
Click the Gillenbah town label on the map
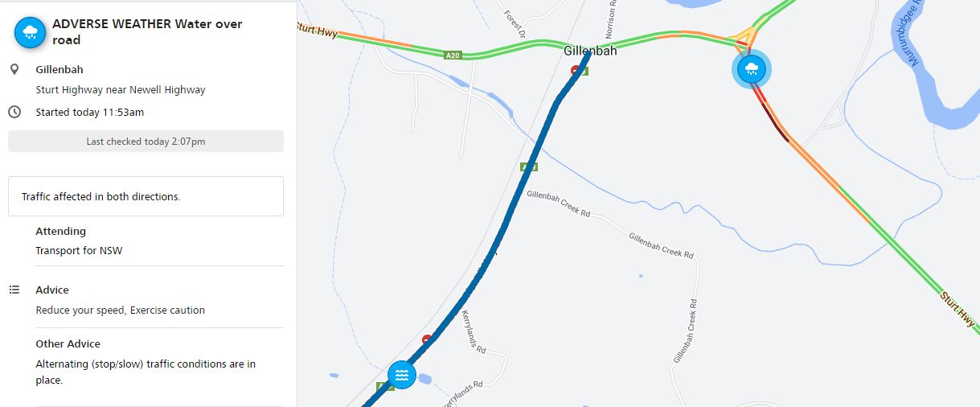[x=590, y=51]
